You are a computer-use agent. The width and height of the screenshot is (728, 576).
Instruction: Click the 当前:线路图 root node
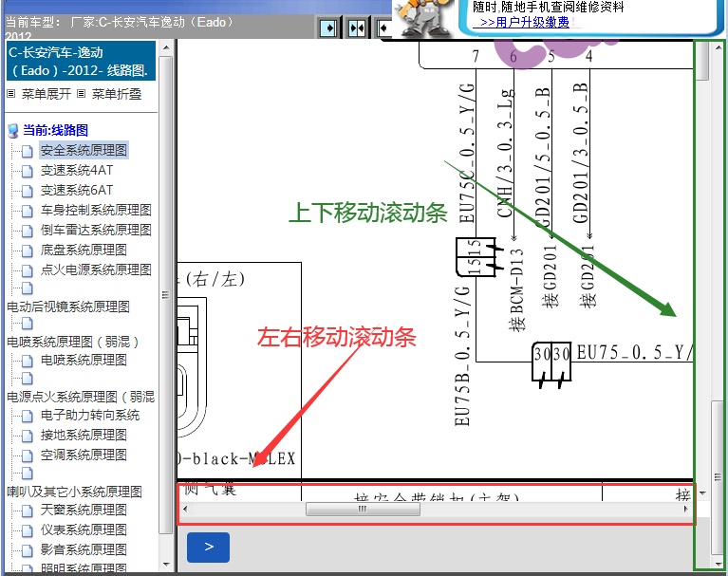[x=55, y=130]
